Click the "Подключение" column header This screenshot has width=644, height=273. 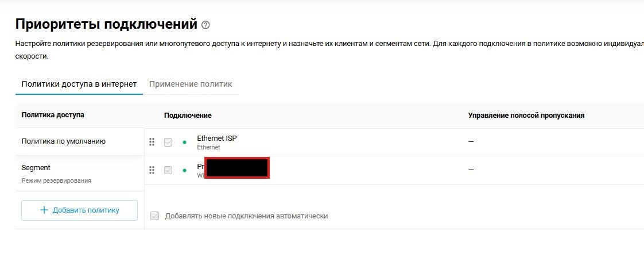tap(188, 116)
